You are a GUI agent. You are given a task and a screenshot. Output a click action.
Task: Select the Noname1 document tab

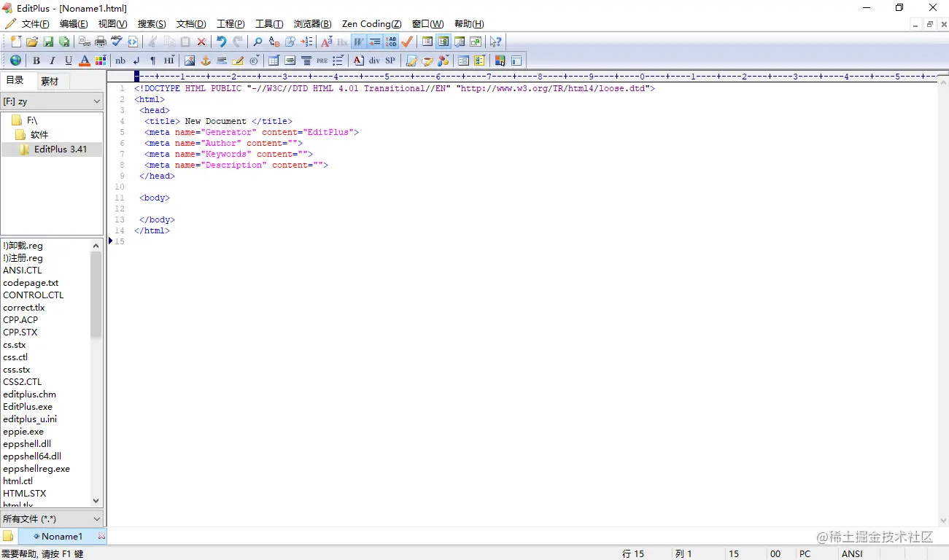click(x=61, y=536)
